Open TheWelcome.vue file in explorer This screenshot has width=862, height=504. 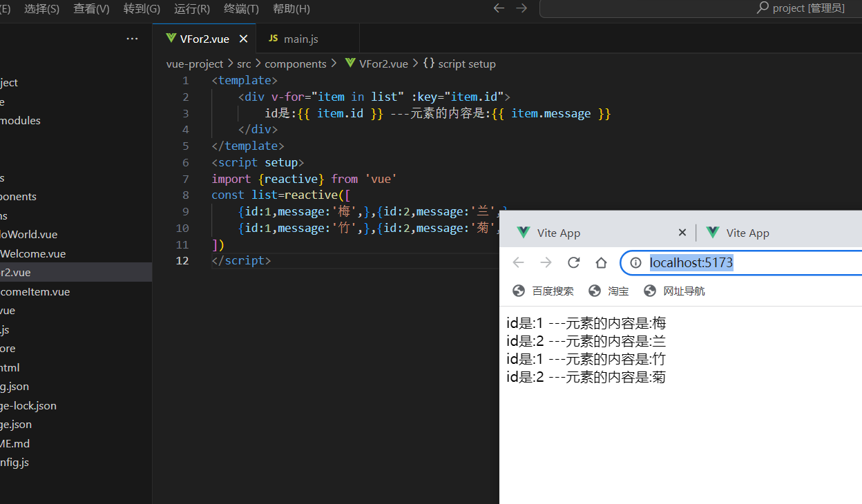tap(76, 253)
